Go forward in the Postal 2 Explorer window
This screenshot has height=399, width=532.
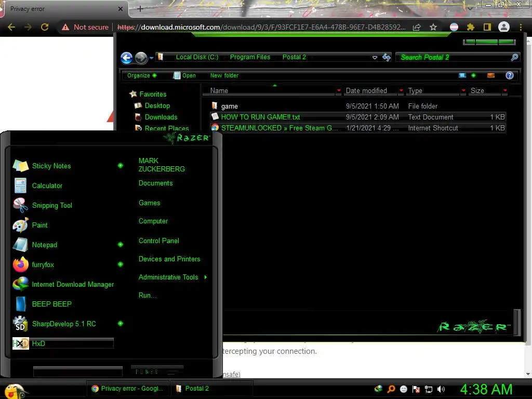click(141, 58)
